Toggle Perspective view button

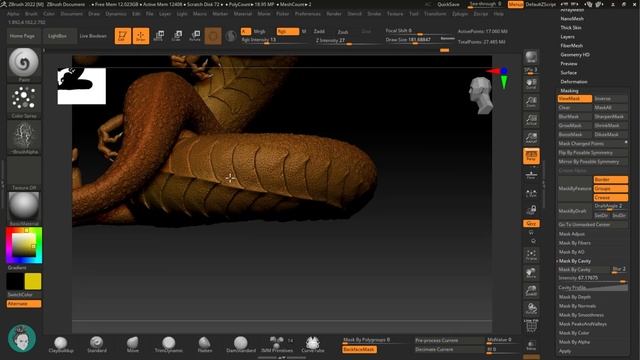coord(531,156)
